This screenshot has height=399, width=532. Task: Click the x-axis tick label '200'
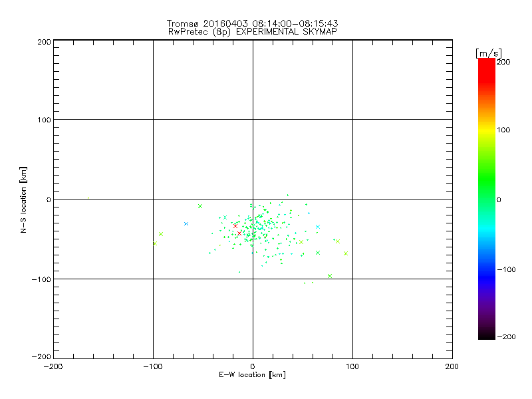(452, 366)
